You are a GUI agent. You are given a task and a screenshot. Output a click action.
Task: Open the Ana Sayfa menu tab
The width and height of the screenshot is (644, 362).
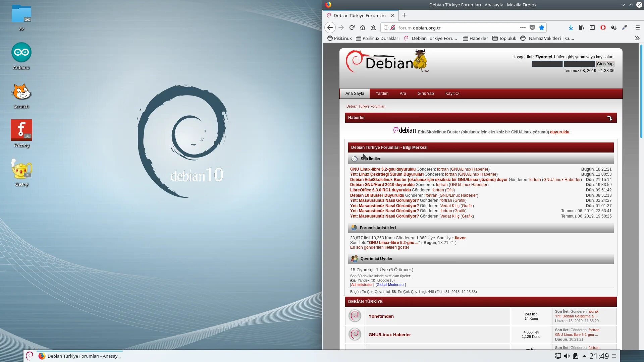coord(354,93)
